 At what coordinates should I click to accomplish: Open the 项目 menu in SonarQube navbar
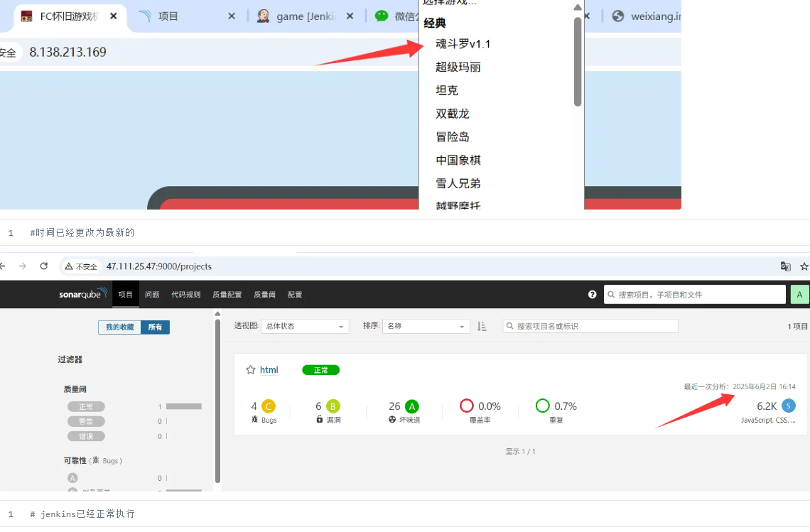pyautogui.click(x=126, y=294)
